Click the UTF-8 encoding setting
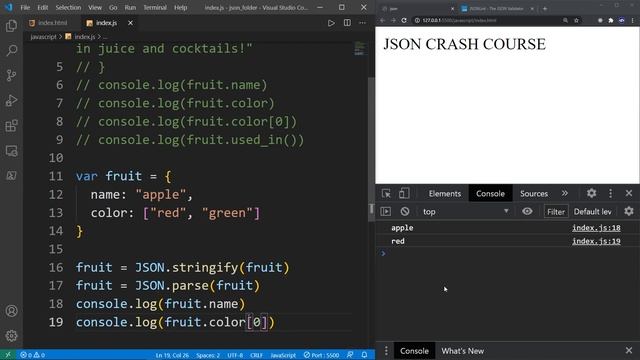The height and width of the screenshot is (360, 640). coord(235,355)
